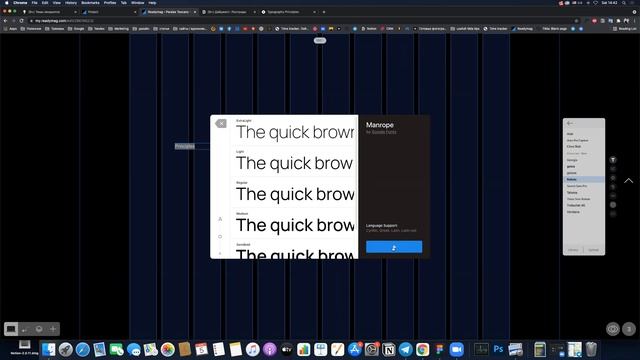Viewport: 640px width, 360px height.
Task: Open the Chrome File menu
Action: pos(34,2)
